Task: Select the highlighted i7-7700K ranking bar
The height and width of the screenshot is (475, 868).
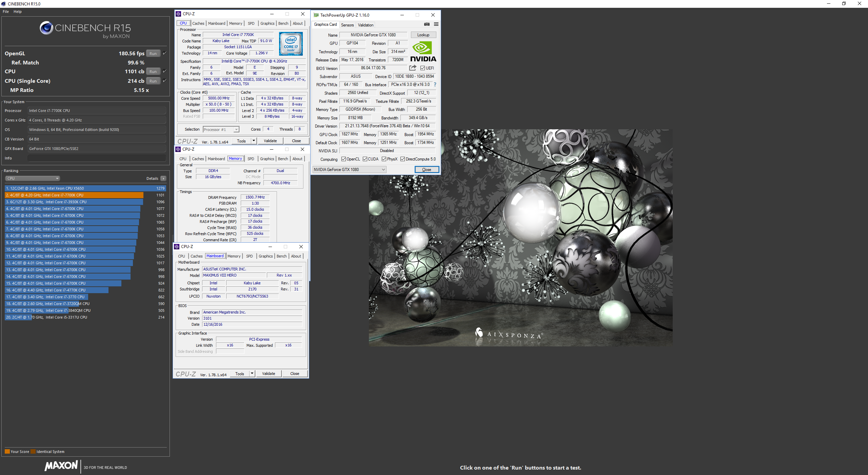Action: coord(74,195)
